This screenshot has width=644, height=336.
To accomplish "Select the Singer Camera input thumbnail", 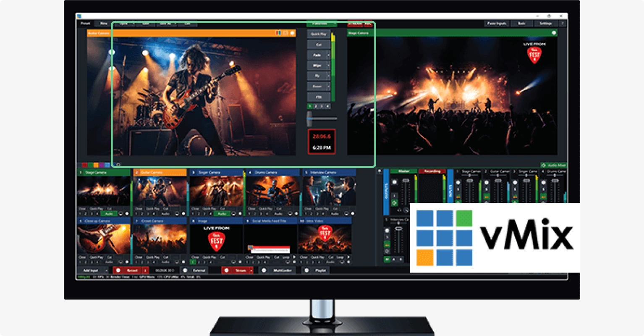I will click(216, 191).
